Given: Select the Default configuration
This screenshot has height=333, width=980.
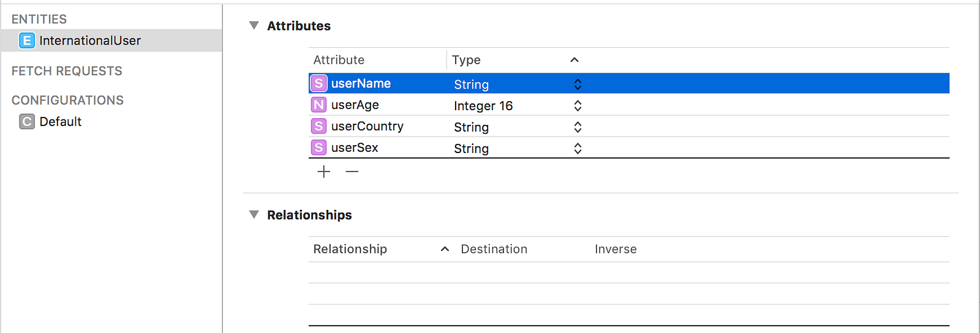Looking at the screenshot, I should [x=61, y=122].
